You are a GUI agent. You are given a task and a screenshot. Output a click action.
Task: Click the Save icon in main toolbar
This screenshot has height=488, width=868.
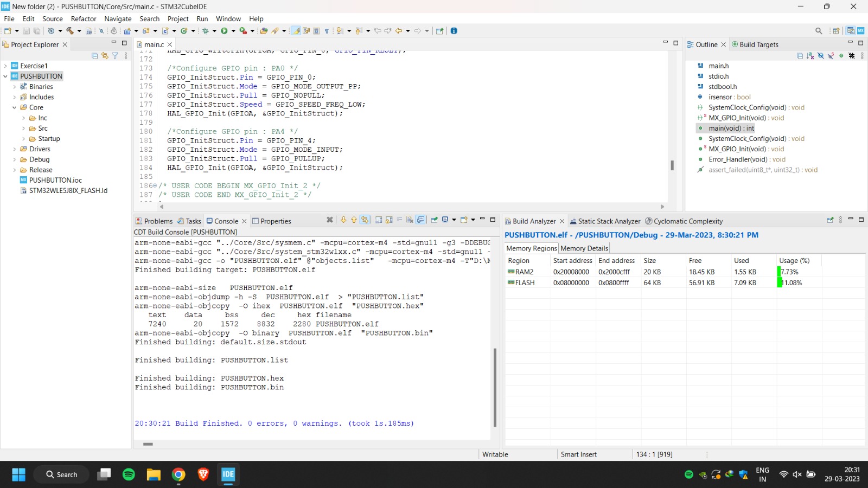[26, 31]
